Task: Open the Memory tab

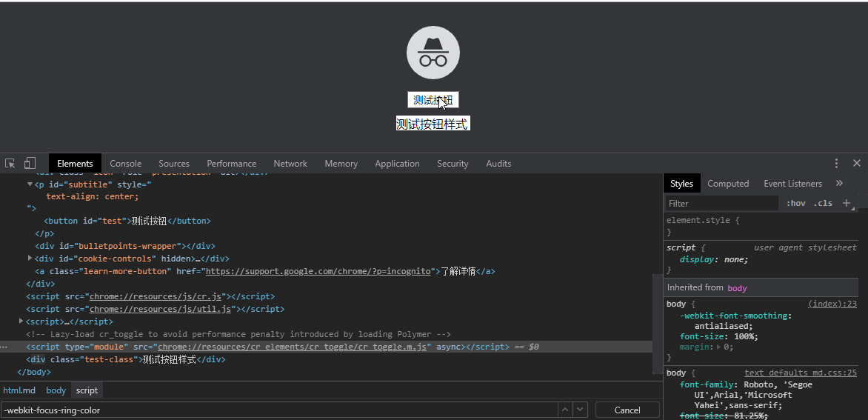Action: click(341, 163)
